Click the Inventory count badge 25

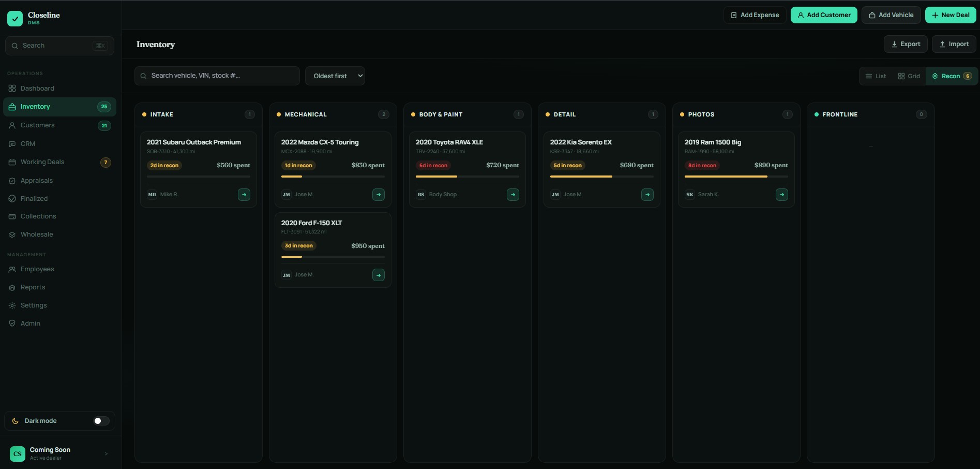[x=104, y=107]
